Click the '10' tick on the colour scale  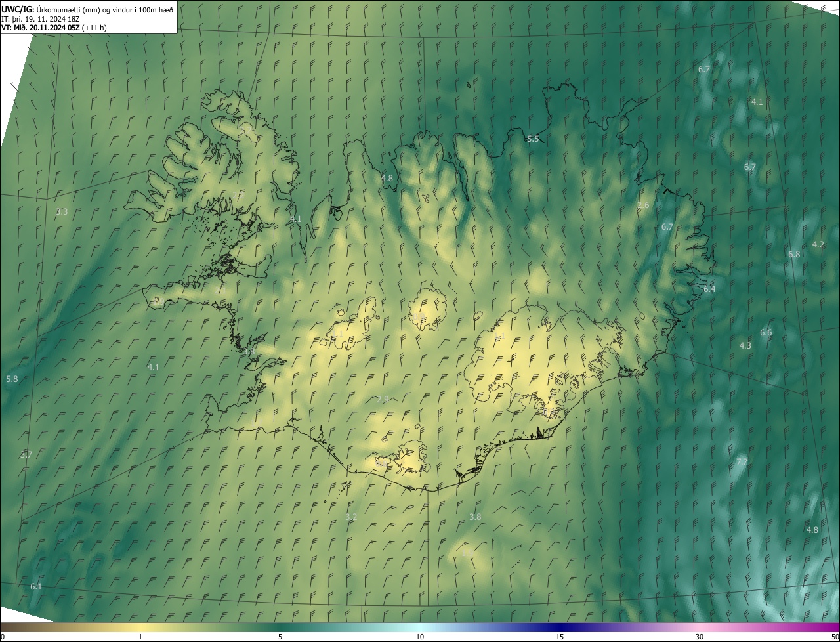pyautogui.click(x=420, y=637)
